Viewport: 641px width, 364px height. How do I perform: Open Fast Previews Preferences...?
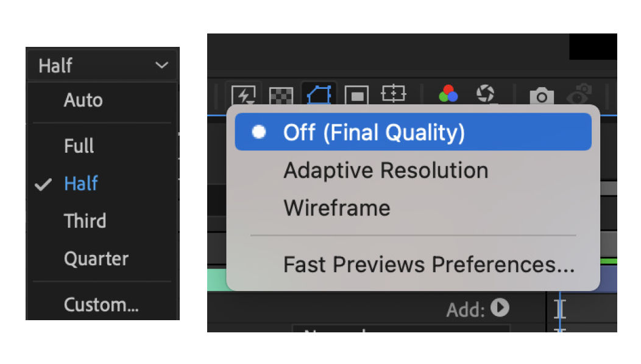pyautogui.click(x=428, y=264)
